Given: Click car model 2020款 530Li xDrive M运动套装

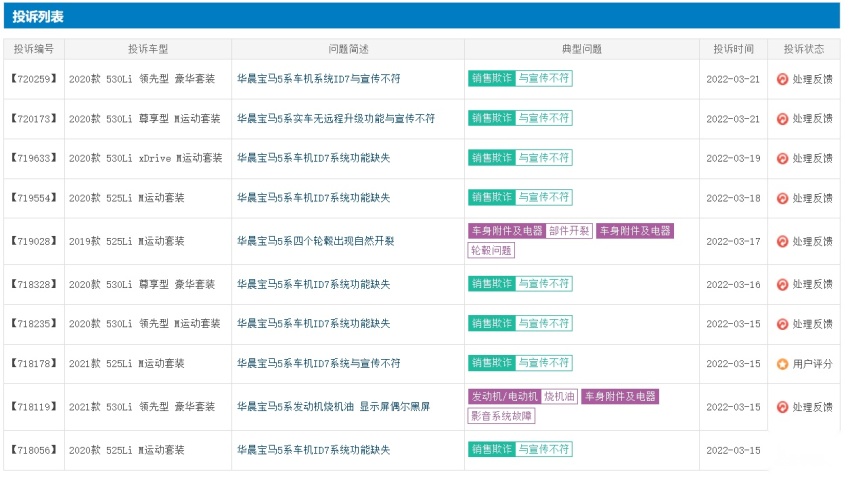Looking at the screenshot, I should (146, 158).
